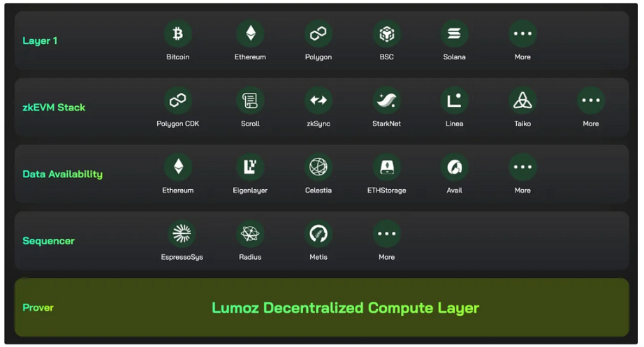This screenshot has height=347, width=644.
Task: Click the zkSync text label
Action: (x=319, y=124)
